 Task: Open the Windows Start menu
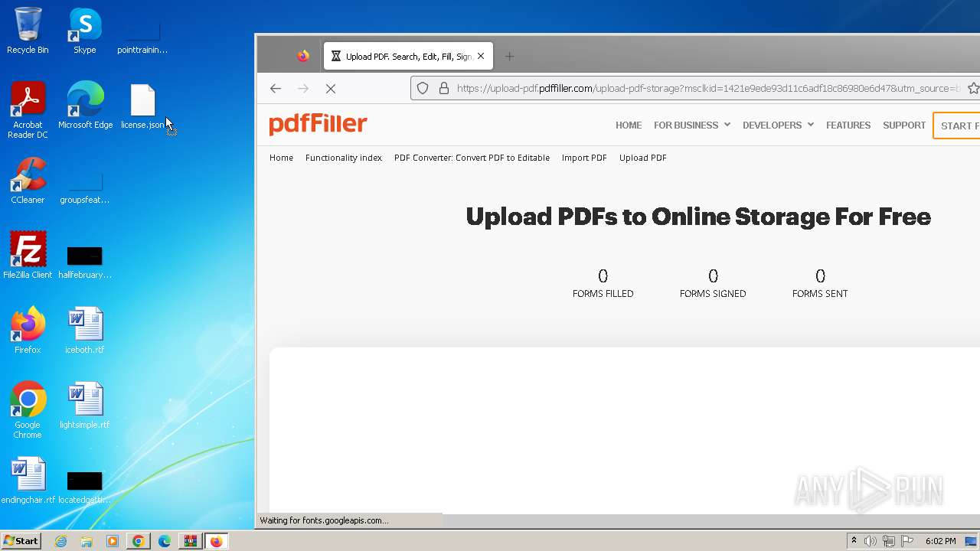21,541
